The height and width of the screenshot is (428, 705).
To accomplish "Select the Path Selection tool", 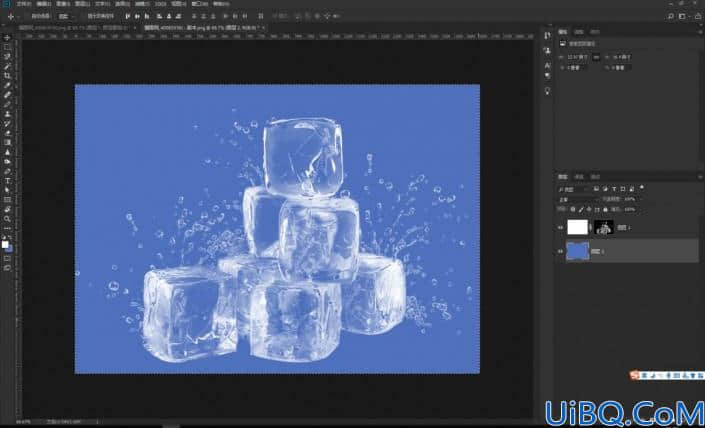I will tap(7, 190).
